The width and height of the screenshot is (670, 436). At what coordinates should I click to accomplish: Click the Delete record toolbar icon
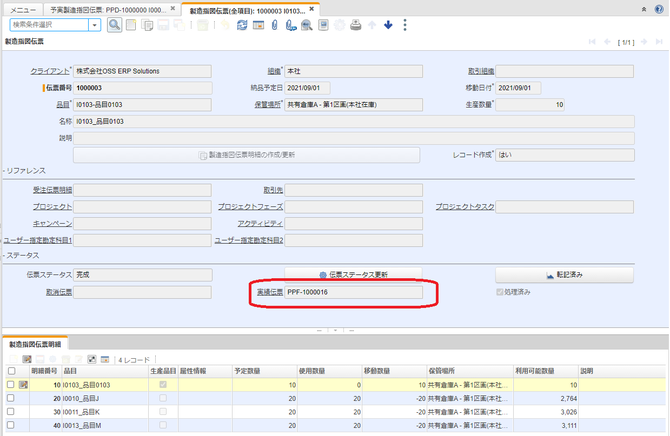(203, 25)
